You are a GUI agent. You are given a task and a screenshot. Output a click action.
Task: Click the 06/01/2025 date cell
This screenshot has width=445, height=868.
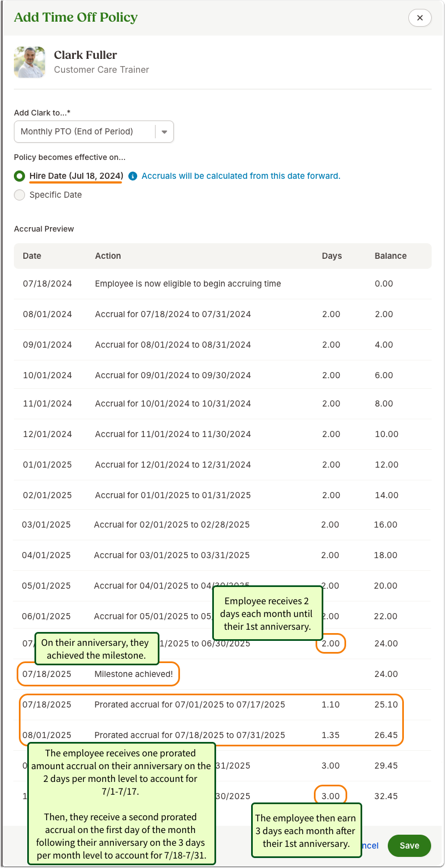(x=46, y=616)
